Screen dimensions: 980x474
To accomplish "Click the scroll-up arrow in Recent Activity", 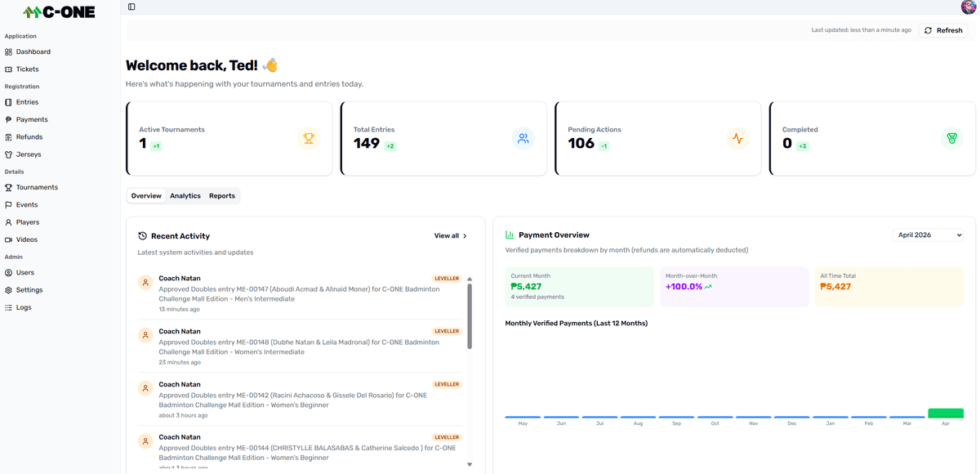I will [470, 279].
